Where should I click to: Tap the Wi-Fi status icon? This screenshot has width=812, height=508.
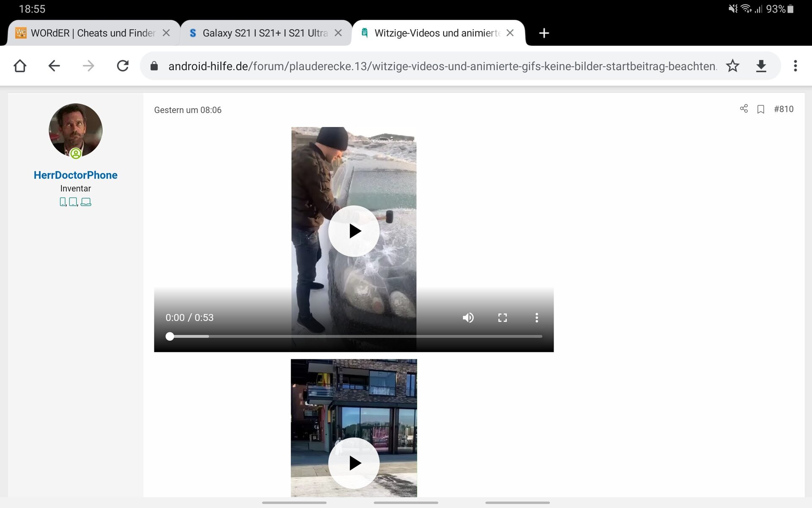coord(747,9)
